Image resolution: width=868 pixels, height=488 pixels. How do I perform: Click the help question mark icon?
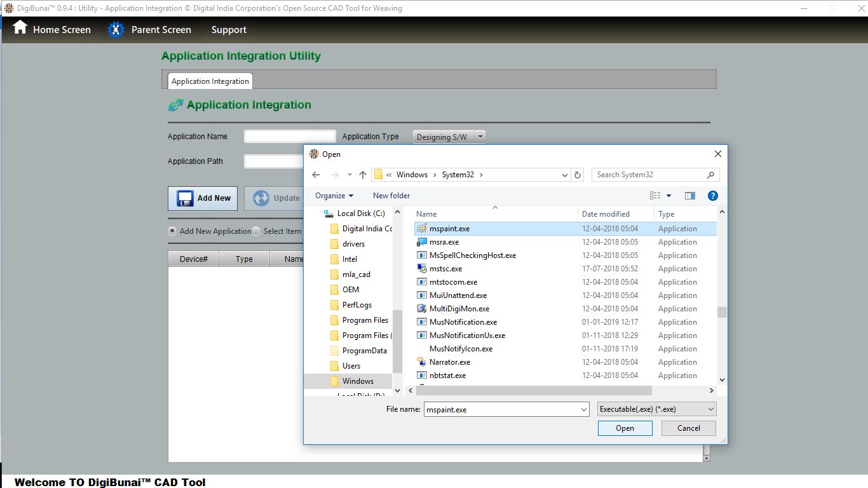[712, 196]
